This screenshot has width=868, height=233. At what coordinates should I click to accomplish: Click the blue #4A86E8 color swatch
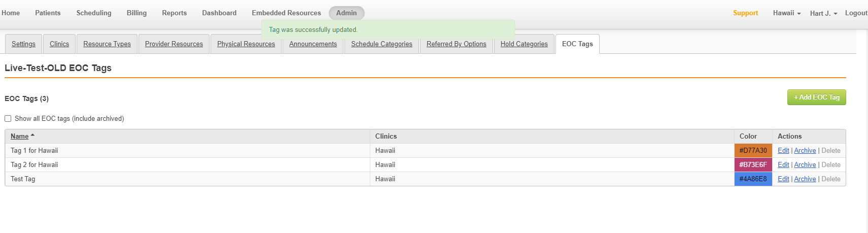click(x=753, y=179)
